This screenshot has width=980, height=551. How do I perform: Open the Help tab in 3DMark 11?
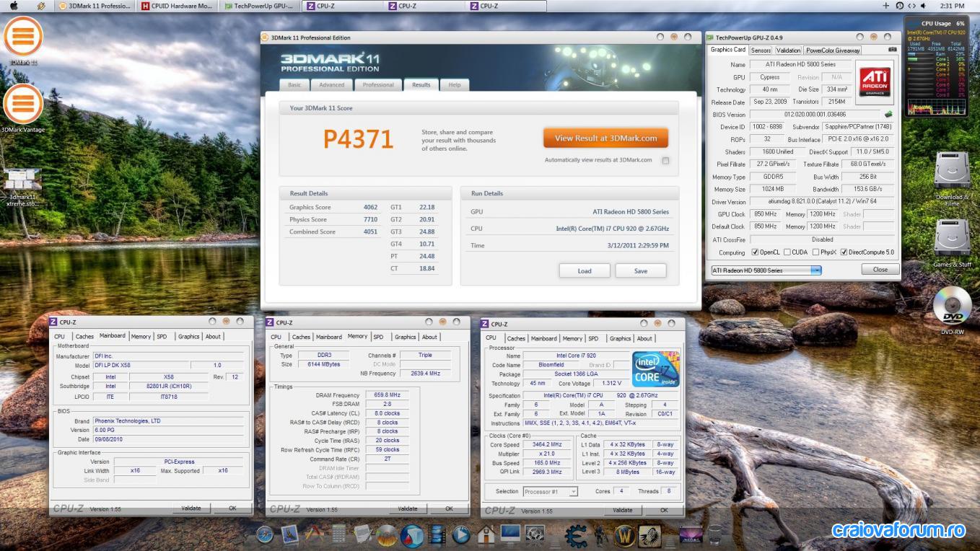(x=455, y=85)
